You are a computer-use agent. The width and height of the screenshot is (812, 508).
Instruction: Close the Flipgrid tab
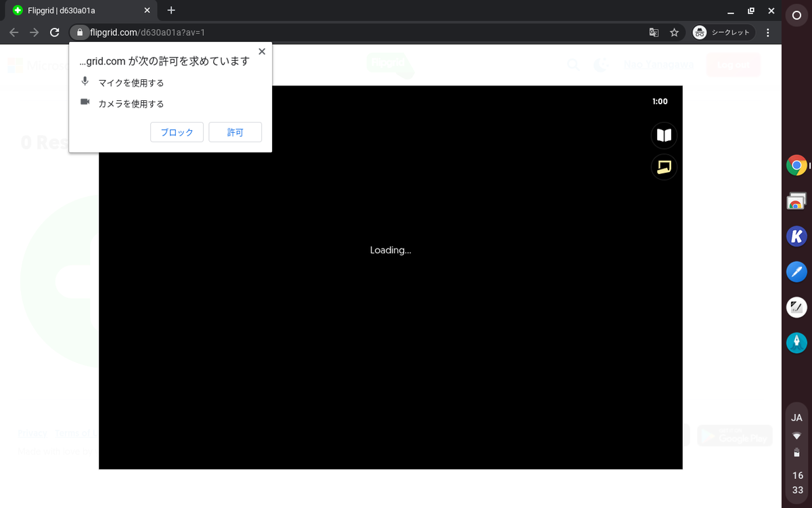147,11
